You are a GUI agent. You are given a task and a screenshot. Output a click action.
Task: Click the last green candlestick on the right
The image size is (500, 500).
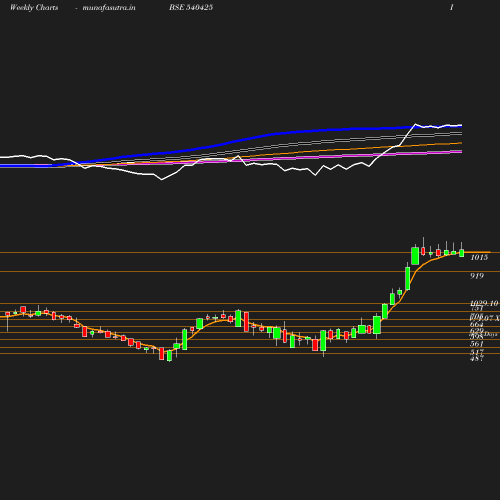(x=462, y=253)
